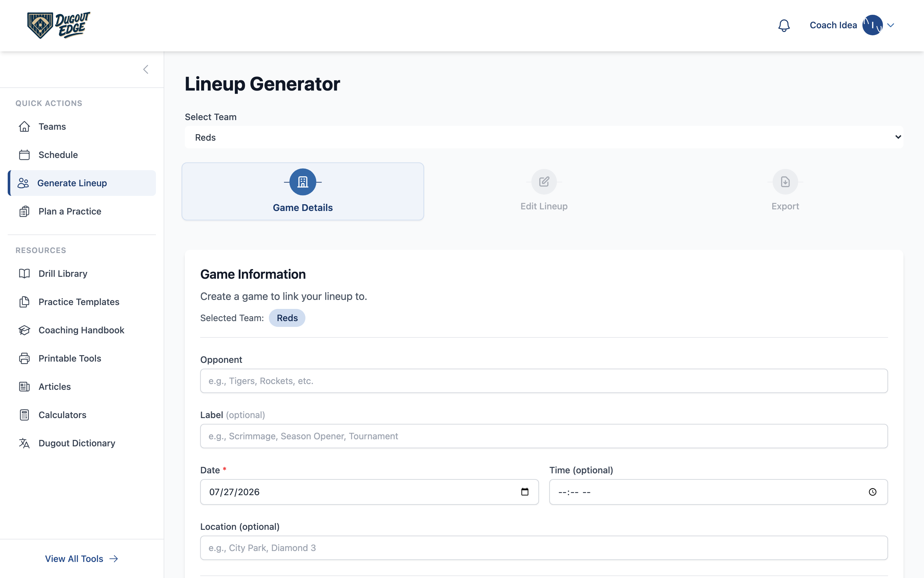Open the notifications bell

point(784,25)
